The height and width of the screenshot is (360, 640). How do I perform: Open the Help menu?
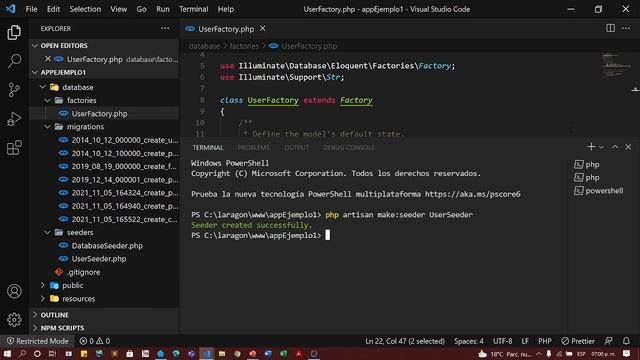pyautogui.click(x=225, y=9)
